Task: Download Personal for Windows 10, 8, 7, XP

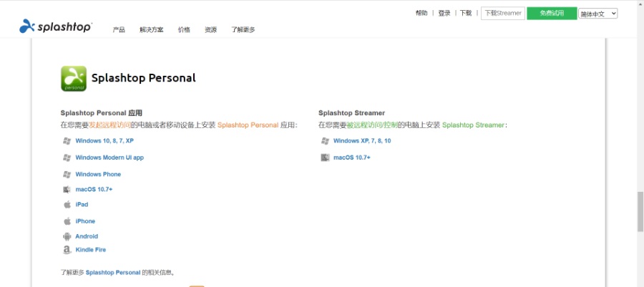Action: (104, 141)
